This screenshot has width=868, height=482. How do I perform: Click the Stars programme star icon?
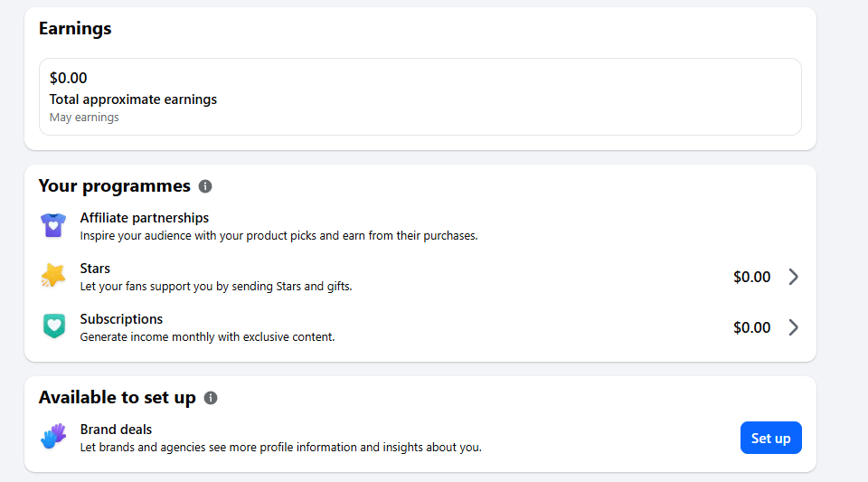click(53, 276)
